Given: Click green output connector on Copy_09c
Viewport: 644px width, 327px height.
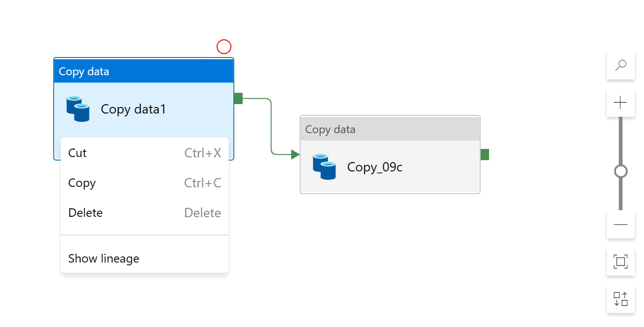Looking at the screenshot, I should pos(484,155).
